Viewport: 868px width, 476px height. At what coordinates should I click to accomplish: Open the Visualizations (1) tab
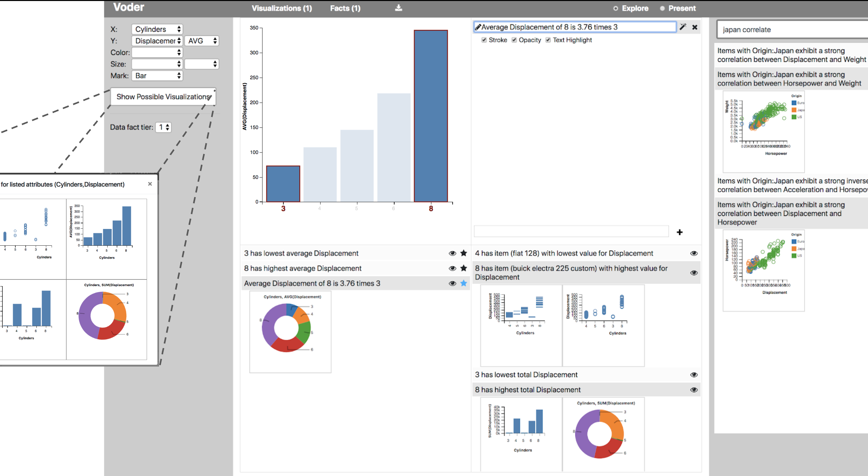pos(282,8)
